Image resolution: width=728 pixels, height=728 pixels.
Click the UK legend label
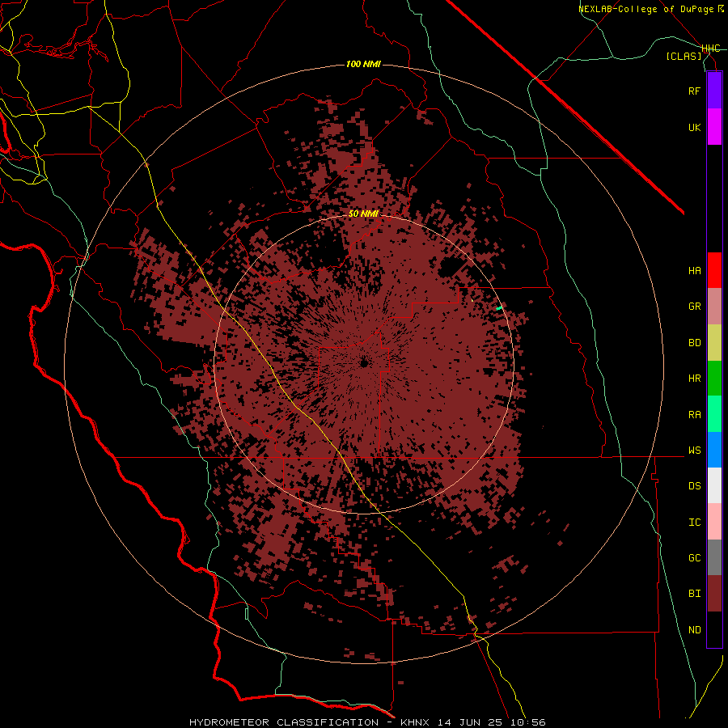694,127
